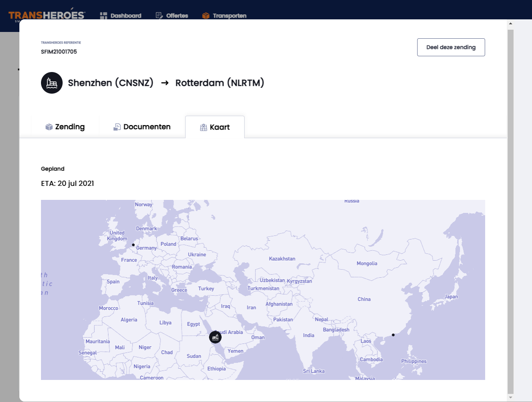Click the ship position marker on map
The width and height of the screenshot is (532, 402).
pos(215,337)
